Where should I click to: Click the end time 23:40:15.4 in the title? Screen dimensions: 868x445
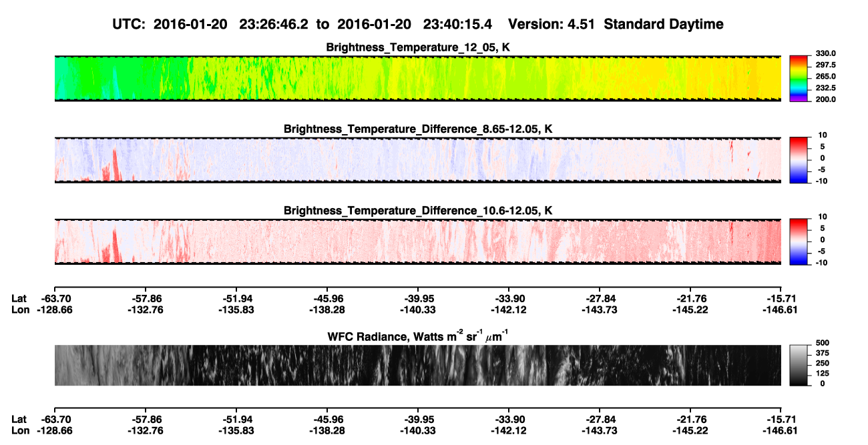(x=456, y=24)
